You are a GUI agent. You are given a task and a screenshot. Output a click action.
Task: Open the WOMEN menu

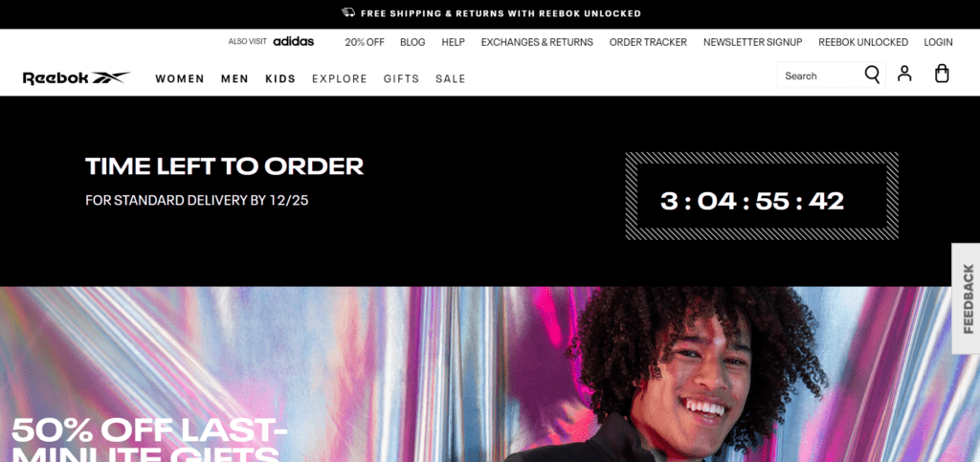[180, 78]
